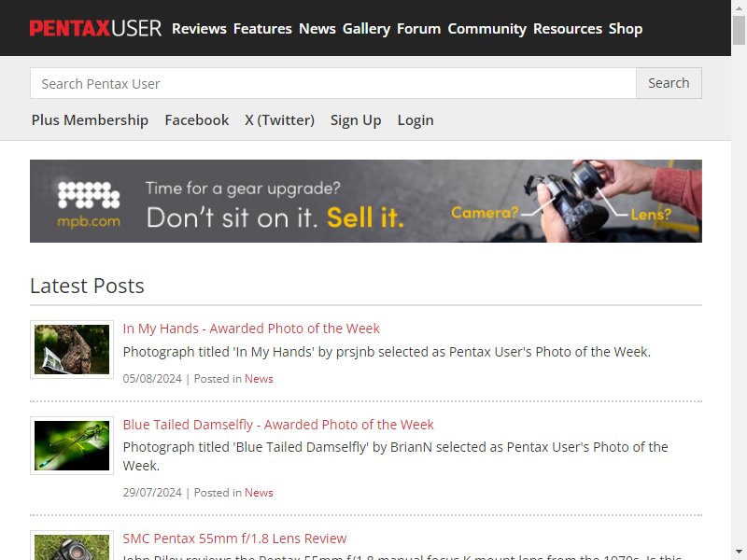Viewport: 747px width, 560px height.
Task: Open the Gallery menu item
Action: pyautogui.click(x=366, y=29)
